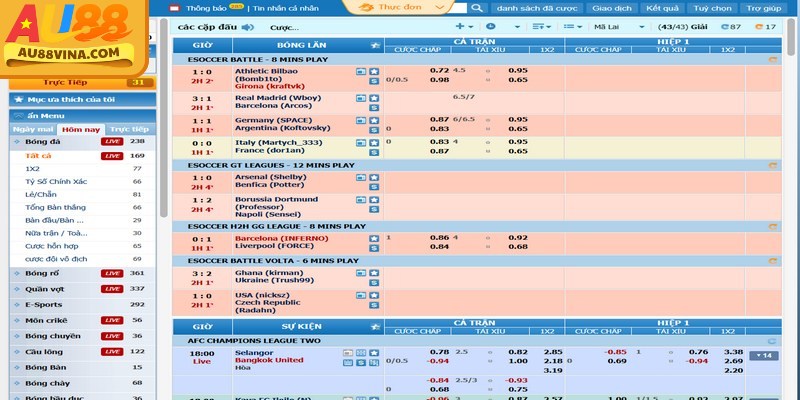Expand the Thực đơn menu dropdown
Viewport: 800px width, 400px height.
(398, 7)
